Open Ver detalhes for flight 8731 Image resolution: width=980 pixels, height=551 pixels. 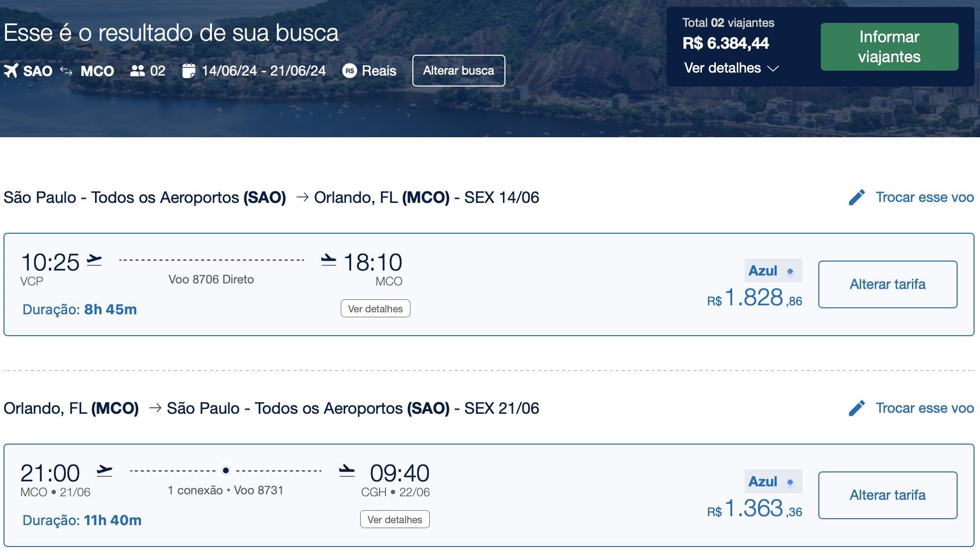click(x=394, y=520)
